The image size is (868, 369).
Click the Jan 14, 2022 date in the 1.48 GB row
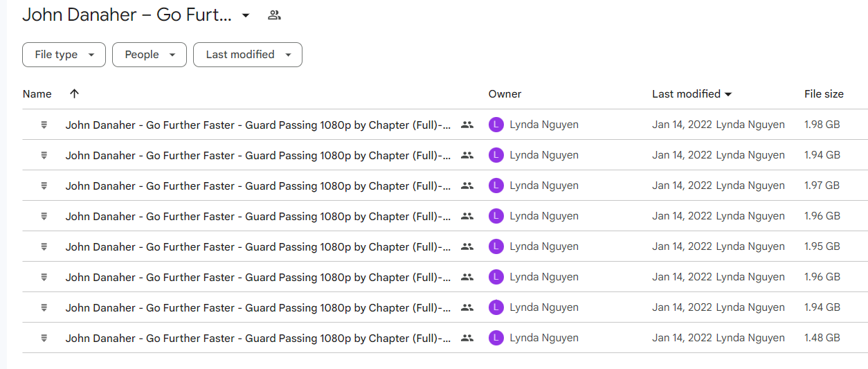(682, 339)
